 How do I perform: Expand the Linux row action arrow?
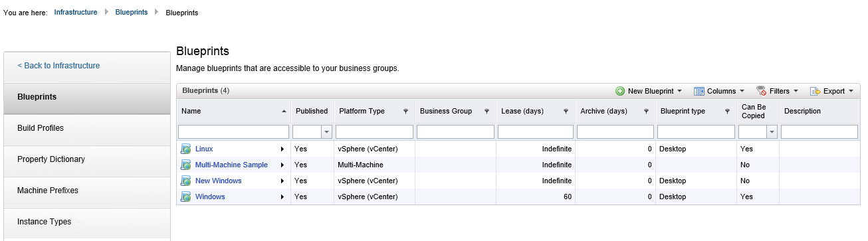283,149
